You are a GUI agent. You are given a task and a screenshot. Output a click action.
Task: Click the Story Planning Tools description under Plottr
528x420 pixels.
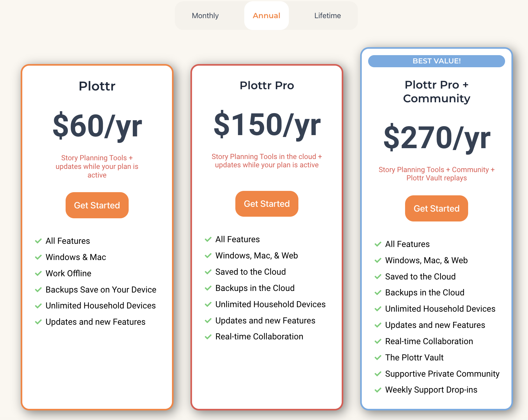coord(97,166)
